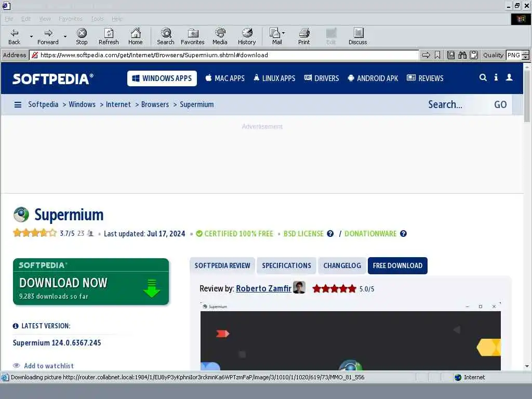
Task: Stop page loading with Stop icon
Action: 82,37
